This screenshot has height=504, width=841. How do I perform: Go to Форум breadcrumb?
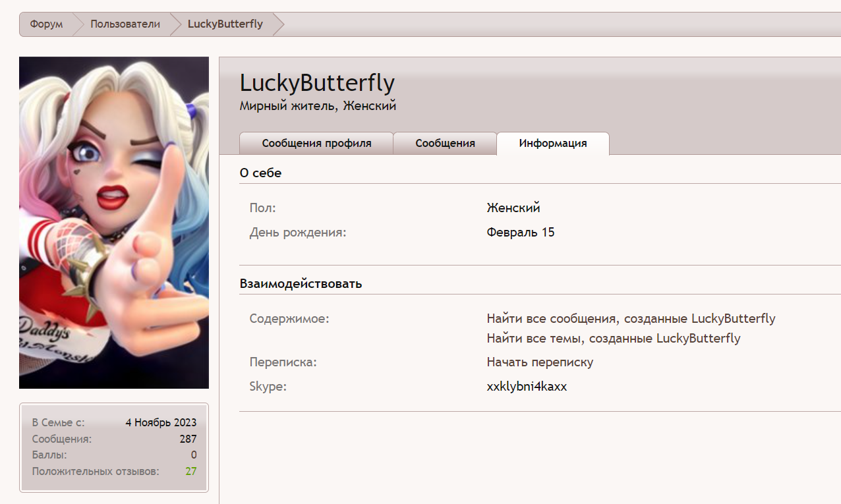pos(46,24)
